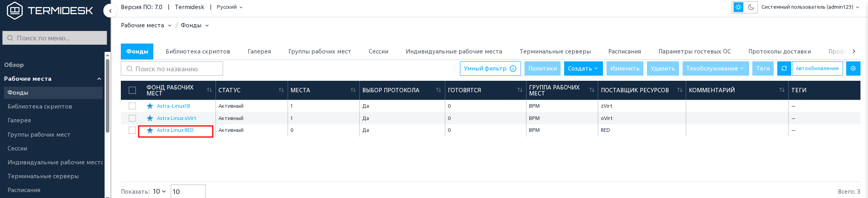Open the rows-per-page 10 dropdown
868x198 pixels.
coord(159,191)
